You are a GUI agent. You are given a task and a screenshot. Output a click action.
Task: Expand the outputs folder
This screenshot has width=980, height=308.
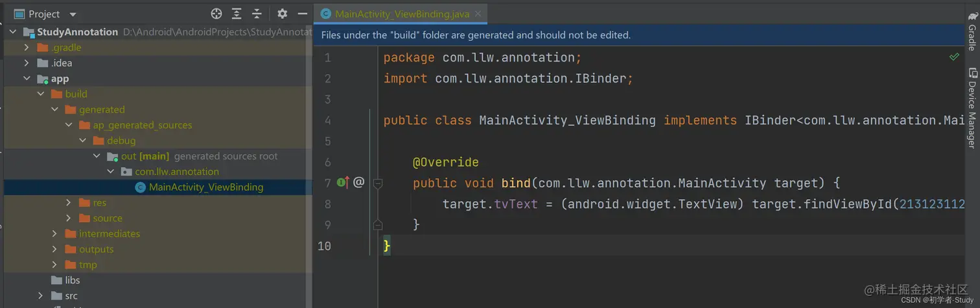point(55,249)
